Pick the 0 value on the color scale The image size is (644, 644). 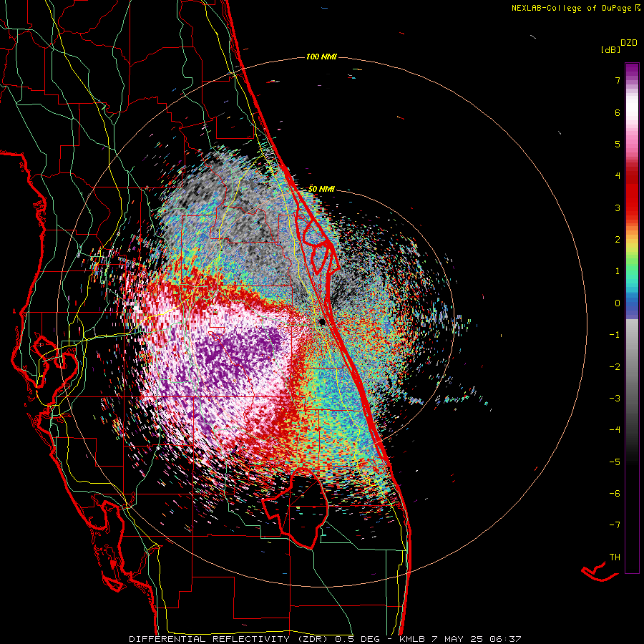pyautogui.click(x=618, y=303)
